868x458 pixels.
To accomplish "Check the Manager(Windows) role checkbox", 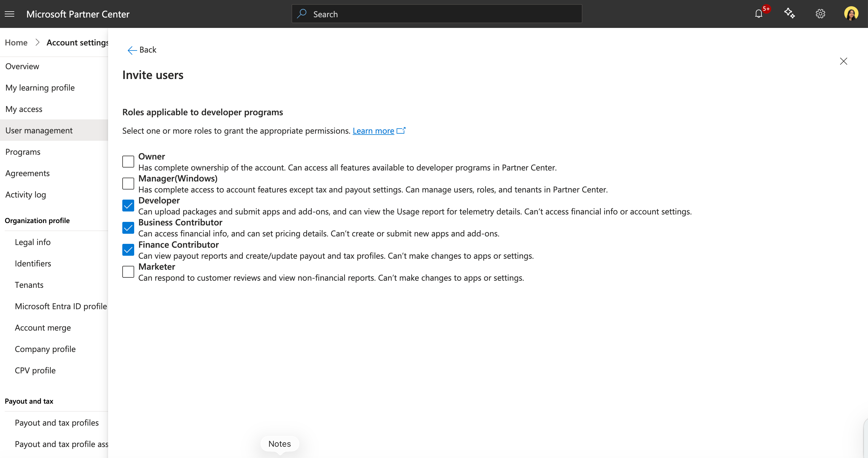I will [x=128, y=184].
